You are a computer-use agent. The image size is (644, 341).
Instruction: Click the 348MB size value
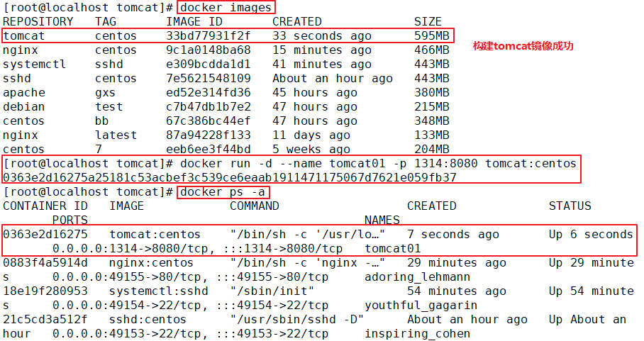tap(432, 121)
